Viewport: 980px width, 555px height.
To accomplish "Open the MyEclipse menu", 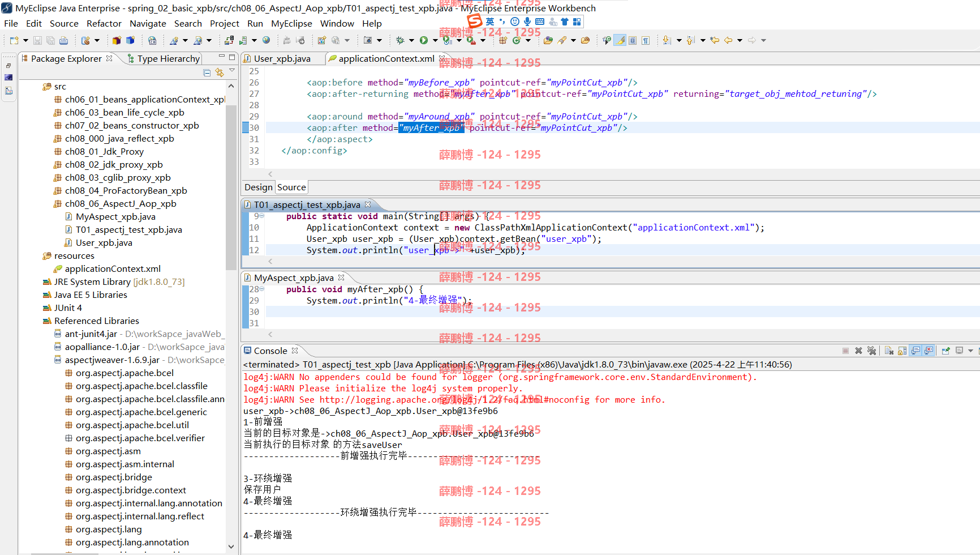I will [x=291, y=23].
